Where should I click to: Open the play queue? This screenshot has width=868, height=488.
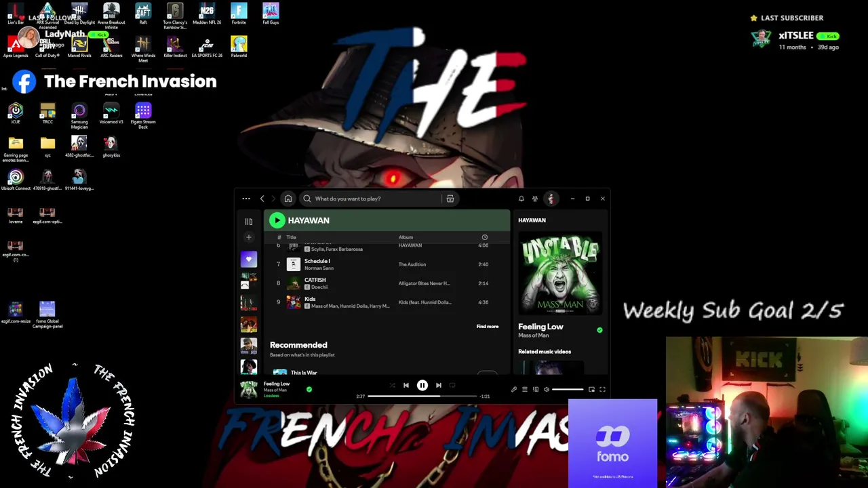coord(525,390)
